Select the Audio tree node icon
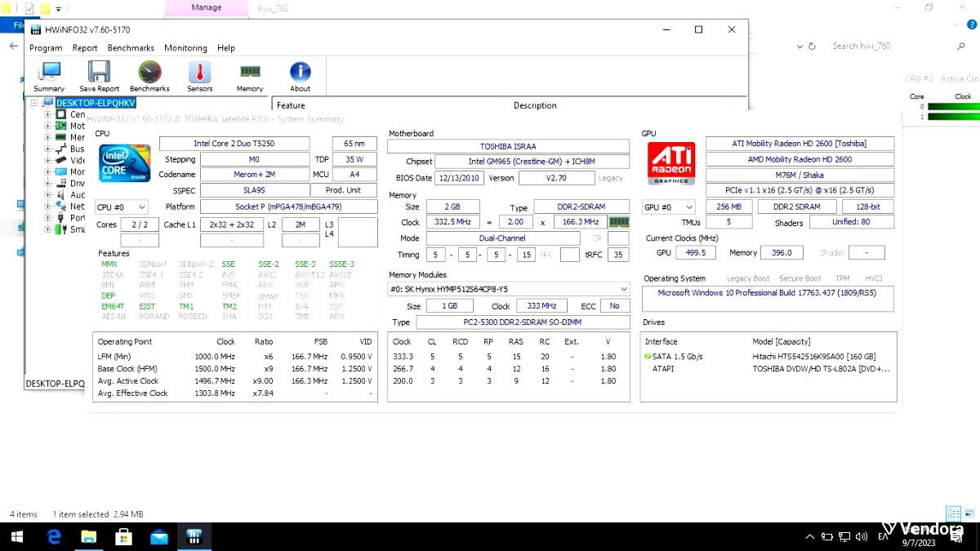Image resolution: width=980 pixels, height=551 pixels. tap(60, 195)
